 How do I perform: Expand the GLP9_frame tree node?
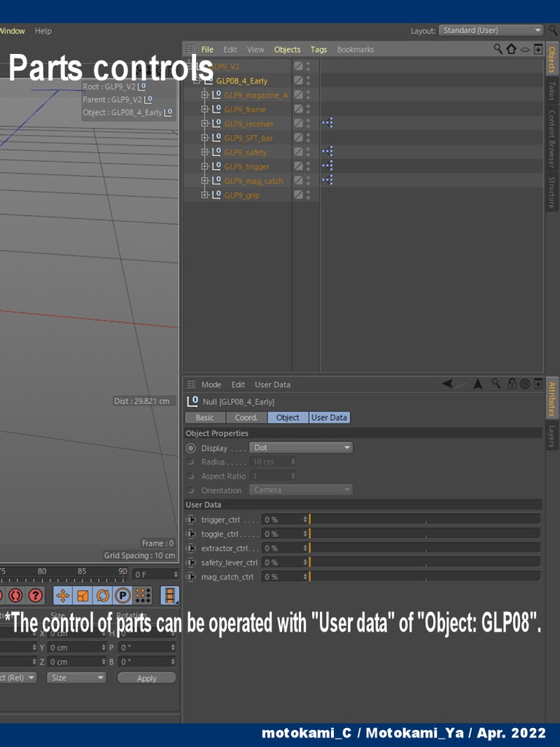pyautogui.click(x=205, y=109)
